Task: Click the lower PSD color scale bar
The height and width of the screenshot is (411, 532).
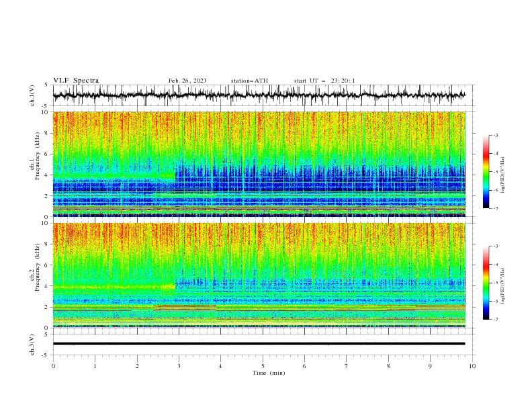Action: (486, 283)
